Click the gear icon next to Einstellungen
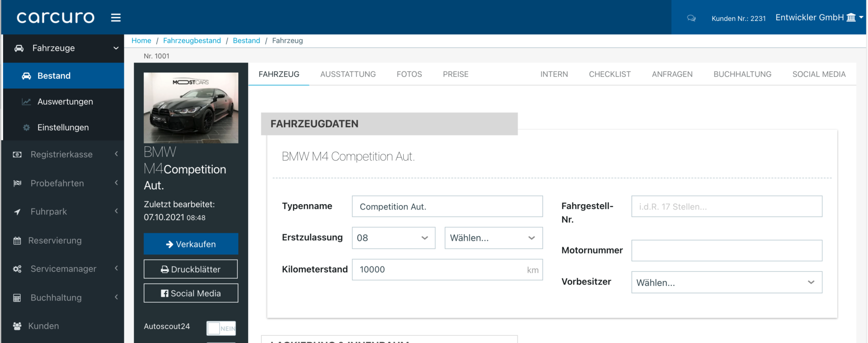 click(x=26, y=128)
